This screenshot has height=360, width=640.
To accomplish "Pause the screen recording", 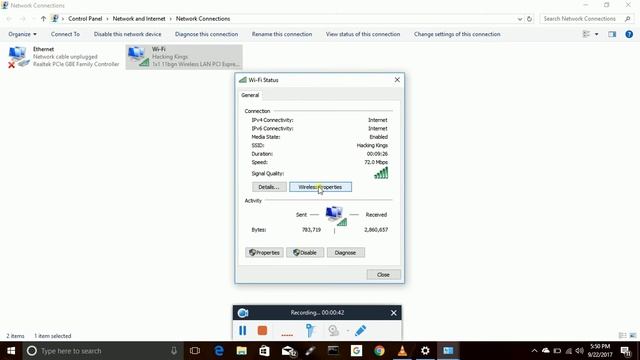I will click(242, 330).
